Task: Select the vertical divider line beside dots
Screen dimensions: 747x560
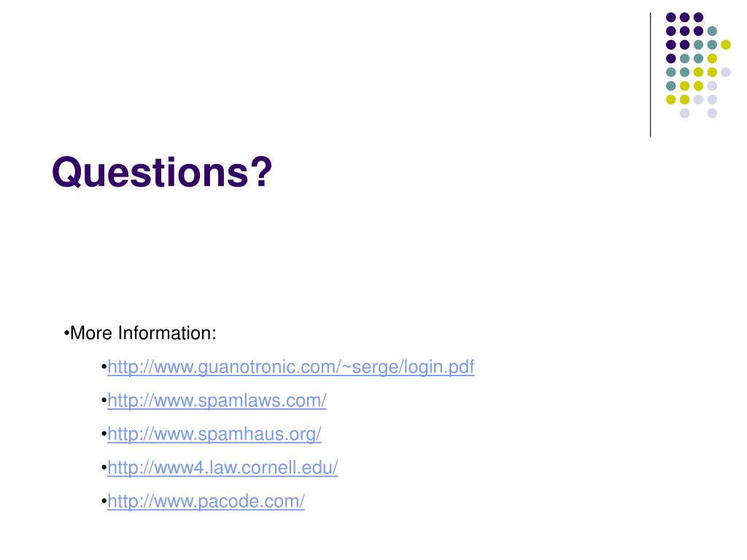Action: pyautogui.click(x=650, y=75)
